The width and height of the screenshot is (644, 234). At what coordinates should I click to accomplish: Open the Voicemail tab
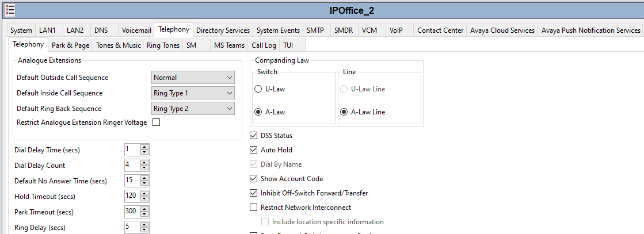(x=136, y=30)
